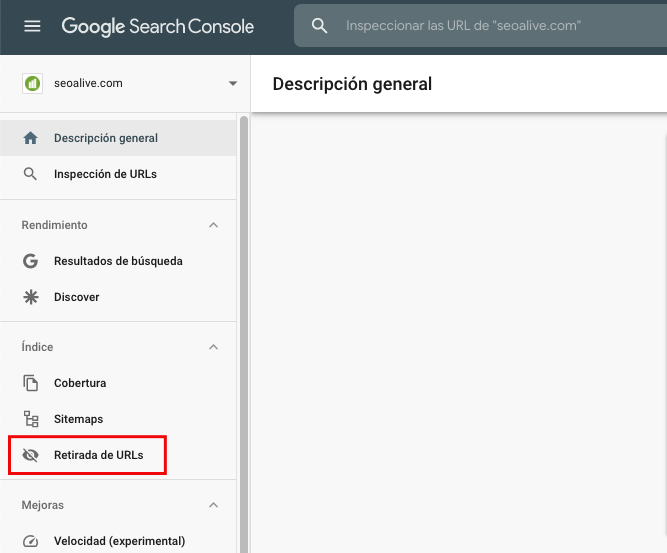Click the seoalive.com green property icon
This screenshot has height=553, width=667.
point(31,83)
